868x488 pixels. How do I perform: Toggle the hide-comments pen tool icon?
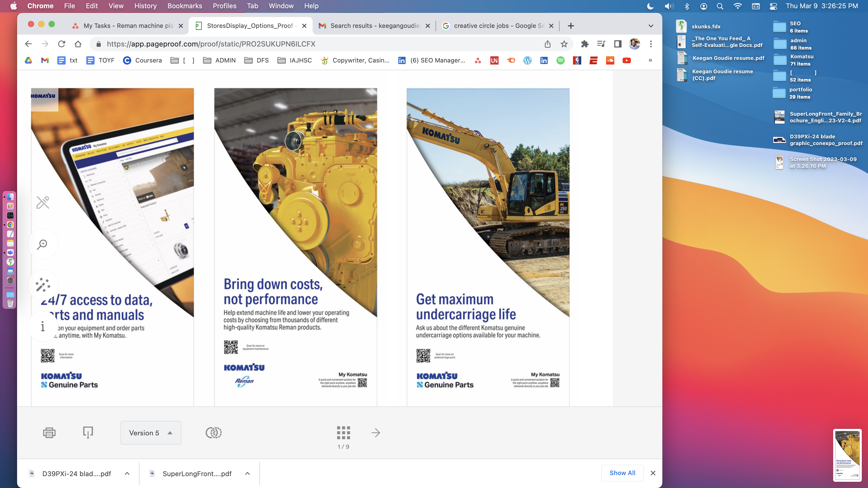[x=43, y=202]
